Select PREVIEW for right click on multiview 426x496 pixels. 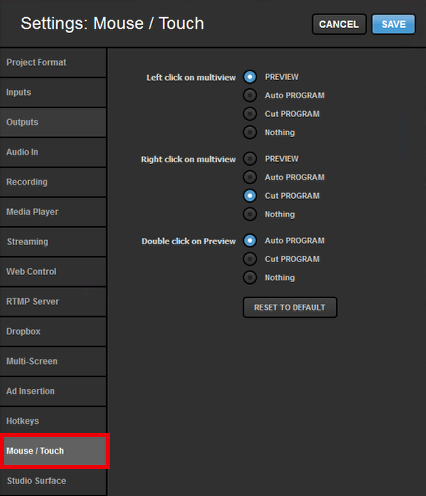[x=250, y=159]
